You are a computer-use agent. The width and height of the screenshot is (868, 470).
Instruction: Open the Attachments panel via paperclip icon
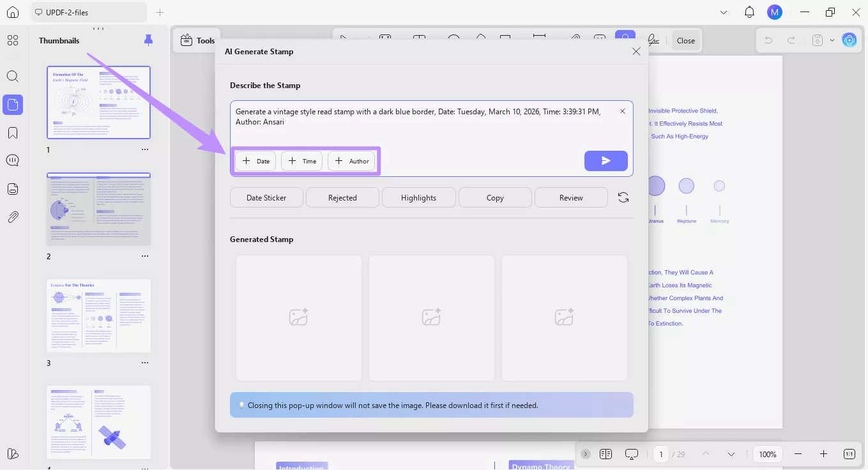pos(13,216)
